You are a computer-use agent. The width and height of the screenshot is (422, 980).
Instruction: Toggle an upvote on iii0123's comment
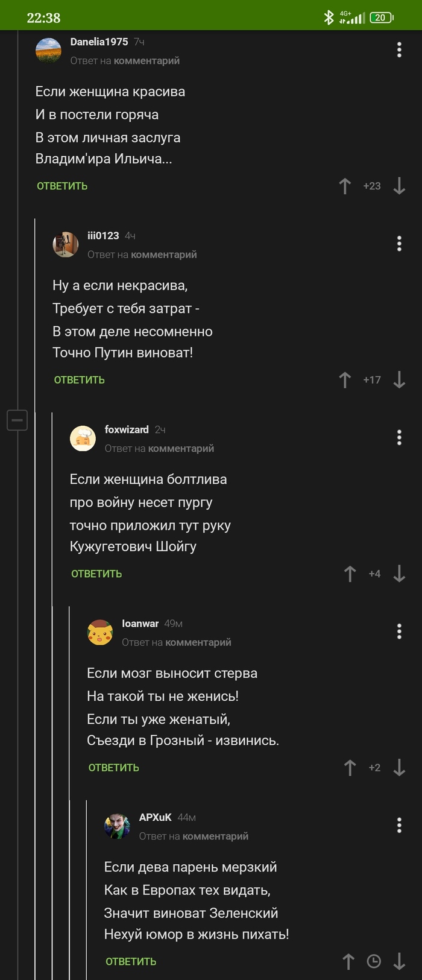tap(344, 380)
